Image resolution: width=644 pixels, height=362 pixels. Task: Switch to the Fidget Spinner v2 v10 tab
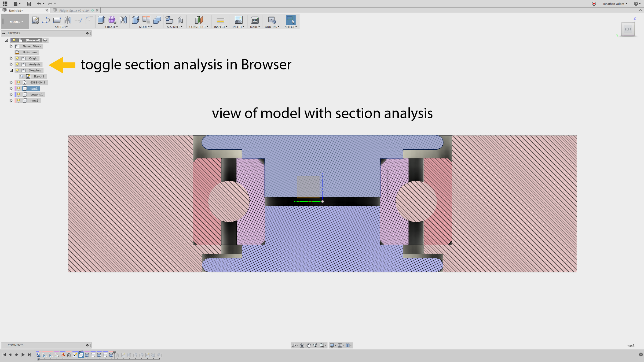(74, 10)
